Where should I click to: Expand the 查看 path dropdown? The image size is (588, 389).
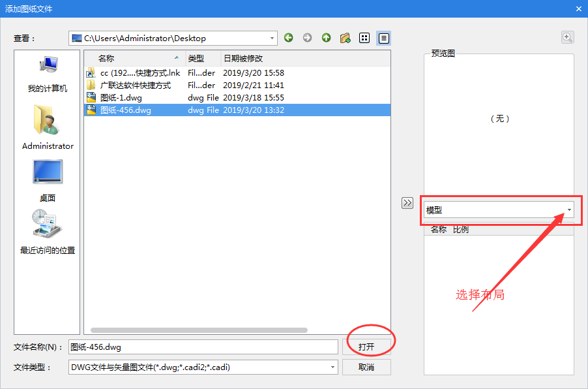tap(272, 39)
